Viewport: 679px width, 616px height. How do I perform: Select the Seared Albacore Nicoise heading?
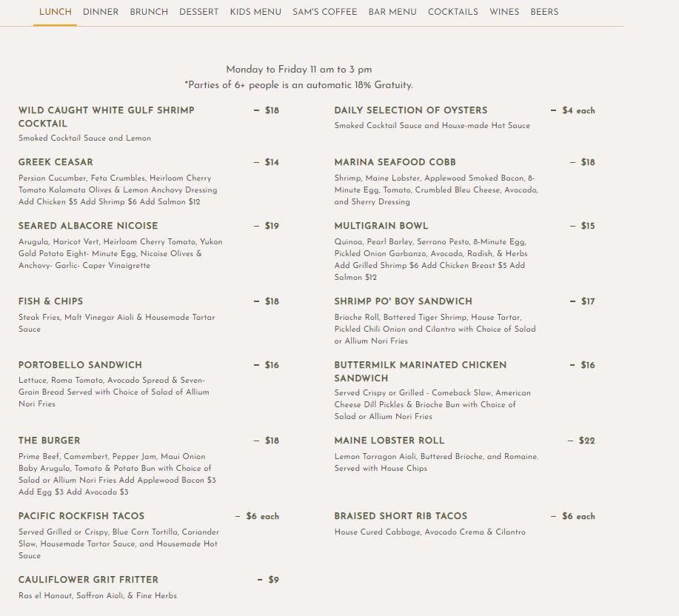point(88,226)
